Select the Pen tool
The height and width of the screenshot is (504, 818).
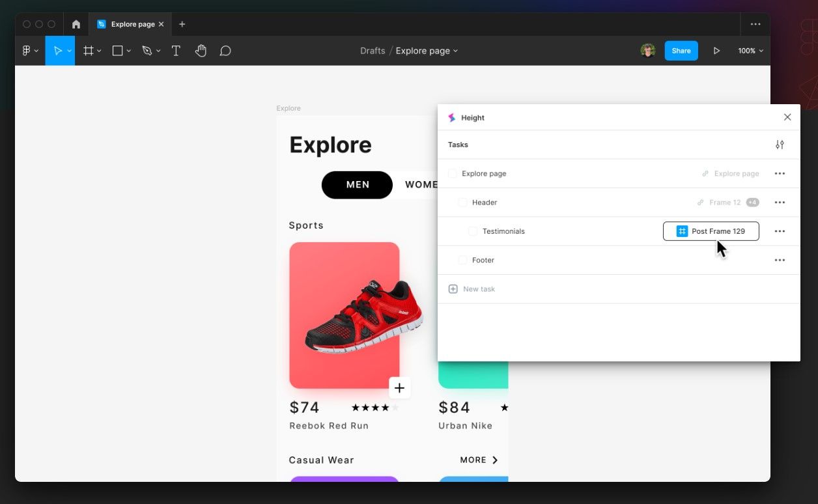coord(147,50)
